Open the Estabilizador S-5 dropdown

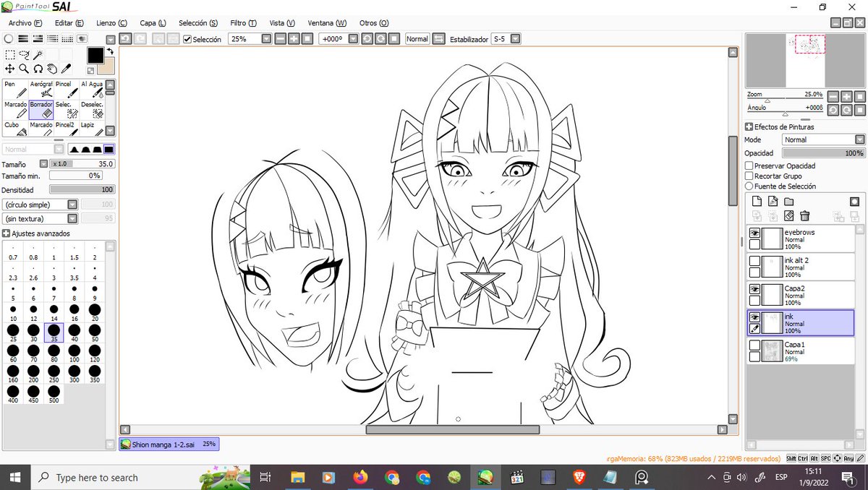[x=515, y=39]
